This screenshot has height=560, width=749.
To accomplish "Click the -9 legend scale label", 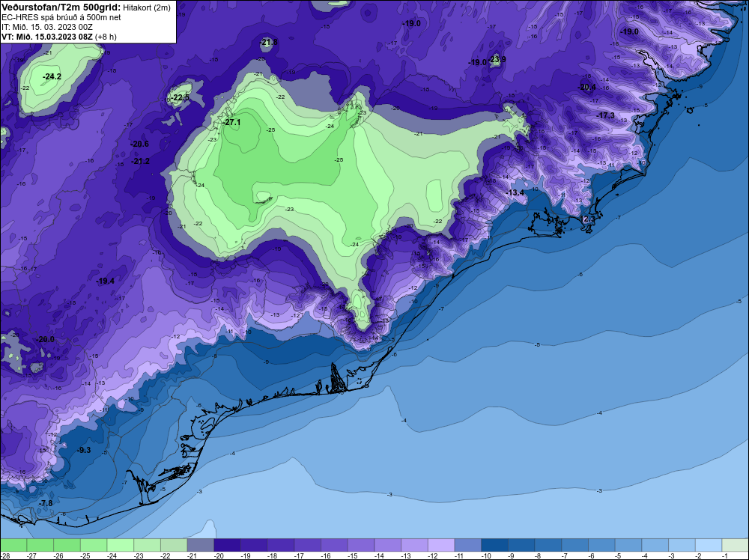I will point(512,556).
